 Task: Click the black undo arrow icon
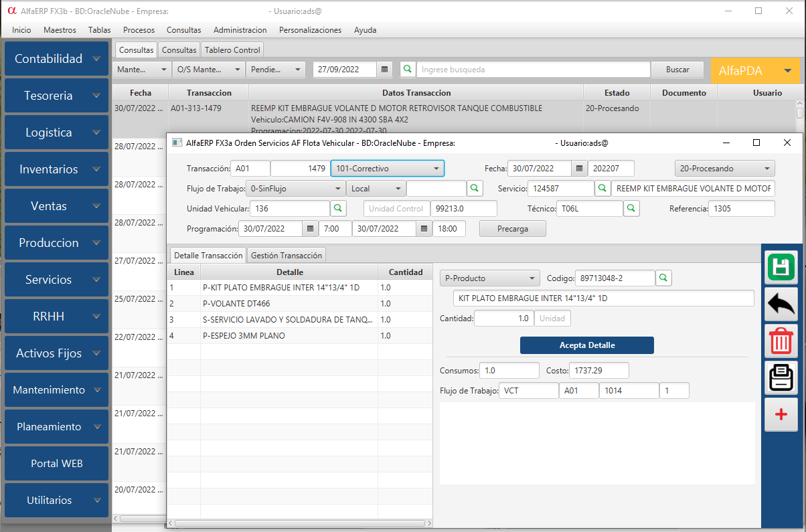pos(781,304)
